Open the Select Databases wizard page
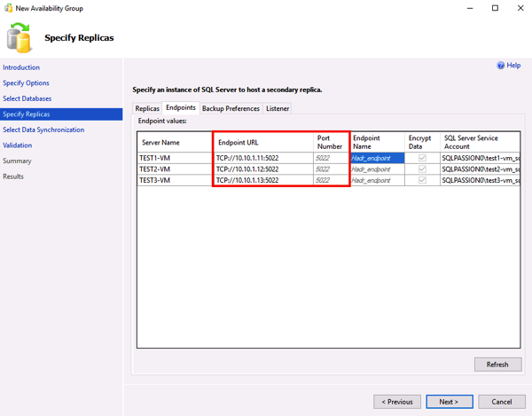This screenshot has width=532, height=416. click(x=27, y=98)
